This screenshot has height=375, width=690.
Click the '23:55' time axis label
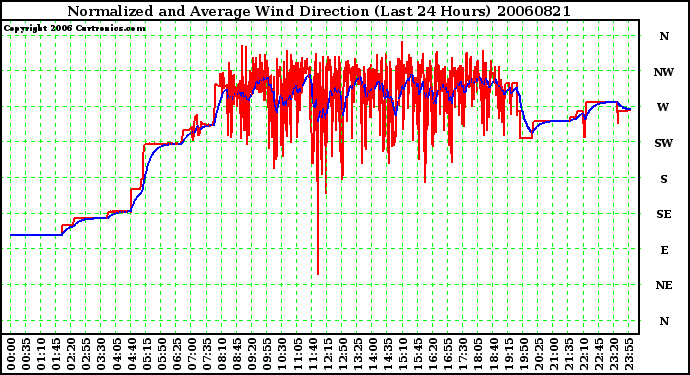[x=629, y=354]
